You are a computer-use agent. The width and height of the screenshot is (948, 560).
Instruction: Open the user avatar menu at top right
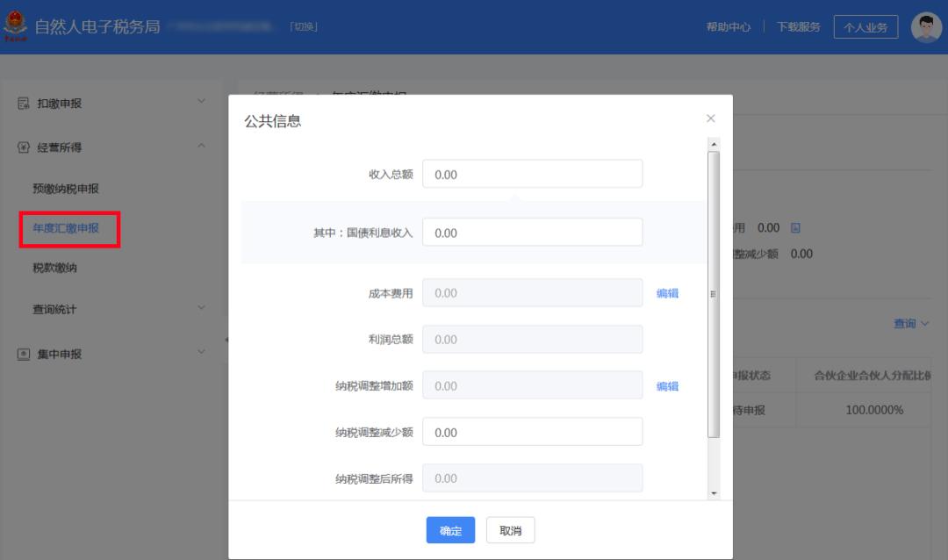[927, 25]
